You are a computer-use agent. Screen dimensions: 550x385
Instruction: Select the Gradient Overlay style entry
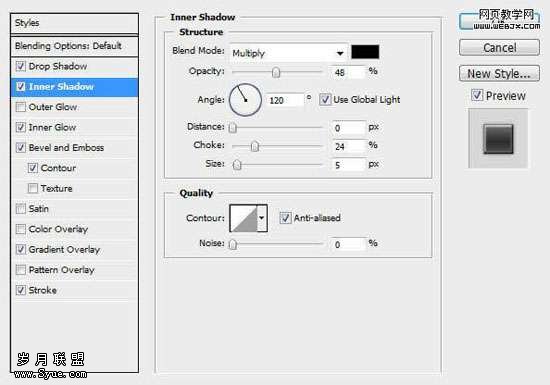coord(64,249)
